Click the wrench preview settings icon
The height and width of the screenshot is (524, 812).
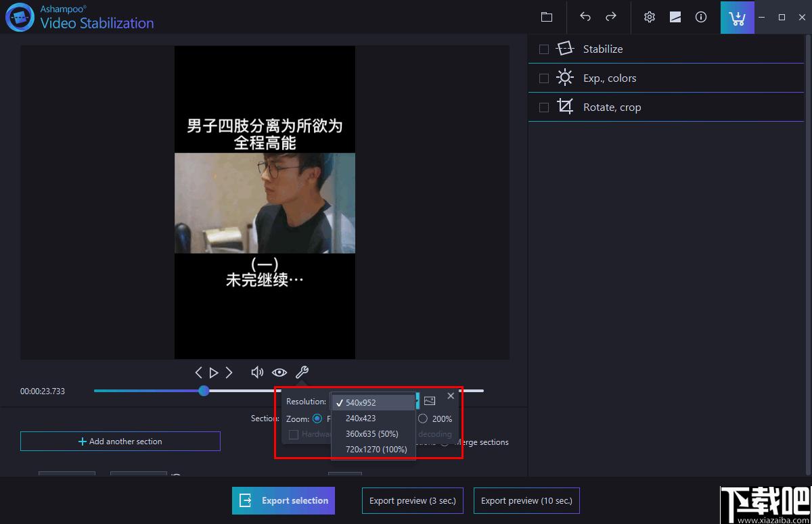pos(302,372)
